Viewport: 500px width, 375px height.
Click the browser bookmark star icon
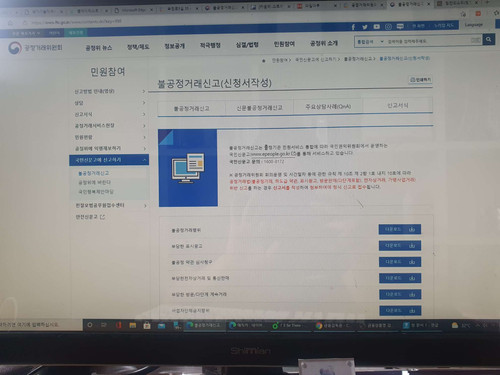[463, 14]
